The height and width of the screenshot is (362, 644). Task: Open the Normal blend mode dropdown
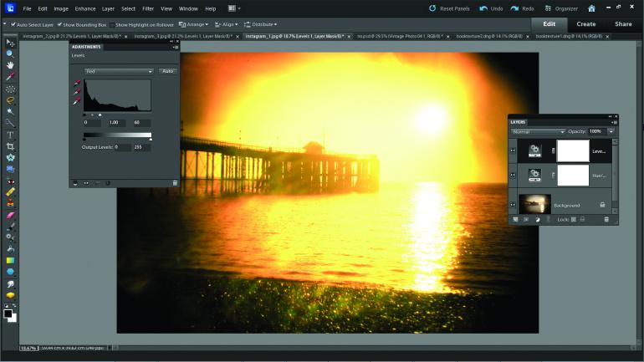(539, 132)
